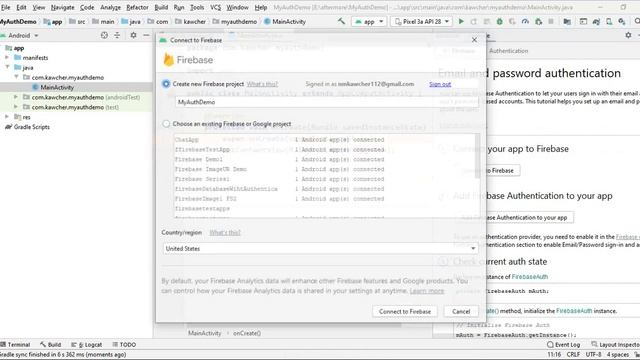The width and height of the screenshot is (640, 360).
Task: Open the Profiler gauge icon
Action: 525,21
